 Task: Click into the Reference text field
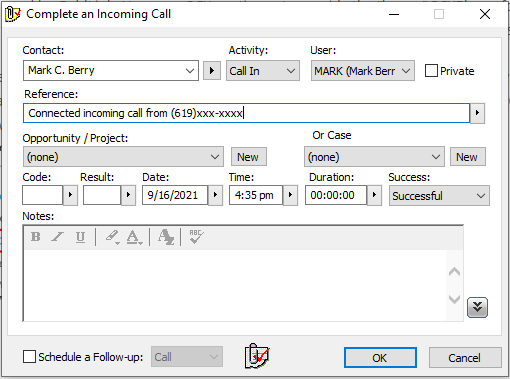point(246,113)
